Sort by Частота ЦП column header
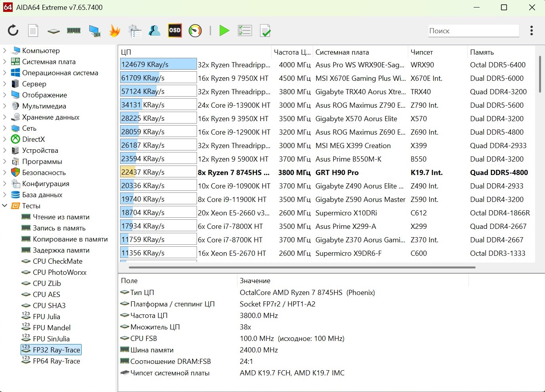 [x=292, y=52]
